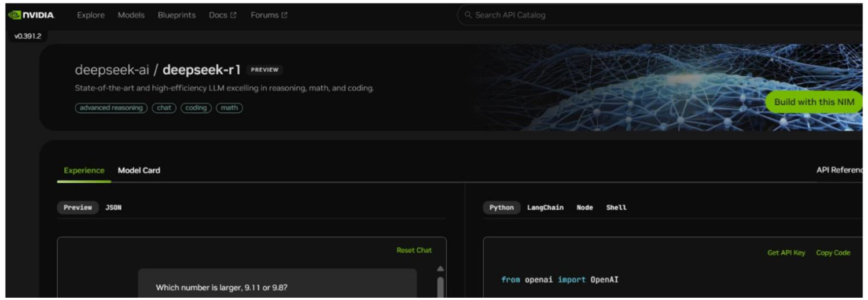The width and height of the screenshot is (868, 300).
Task: Select the Python code tab
Action: point(501,208)
